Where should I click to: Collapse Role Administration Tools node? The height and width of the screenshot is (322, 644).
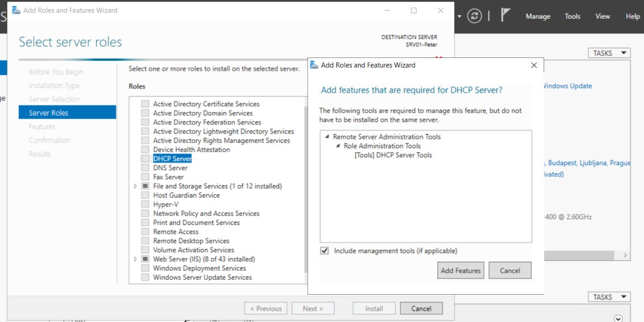pos(338,146)
